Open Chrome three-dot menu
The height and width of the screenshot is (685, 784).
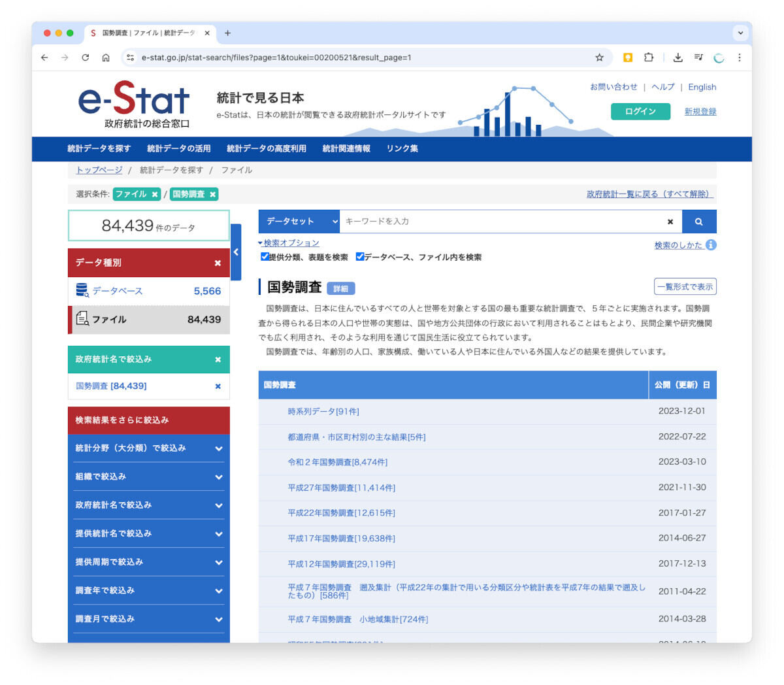click(739, 58)
